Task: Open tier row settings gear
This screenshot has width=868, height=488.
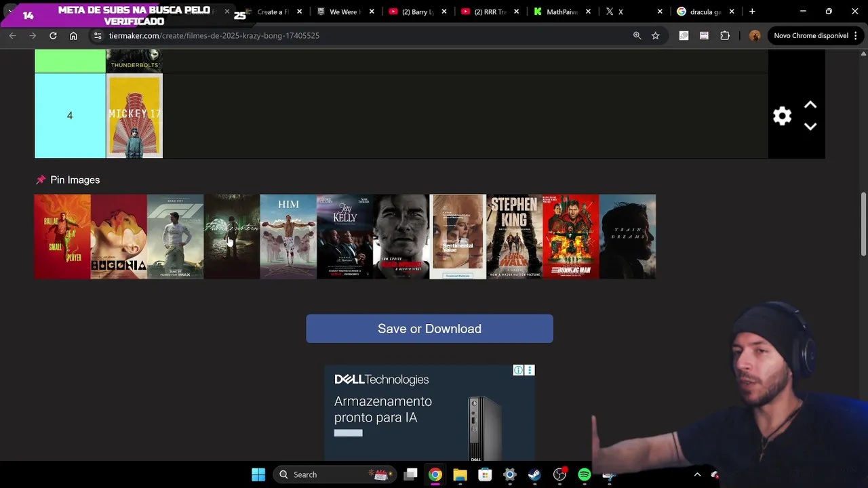Action: coord(782,116)
